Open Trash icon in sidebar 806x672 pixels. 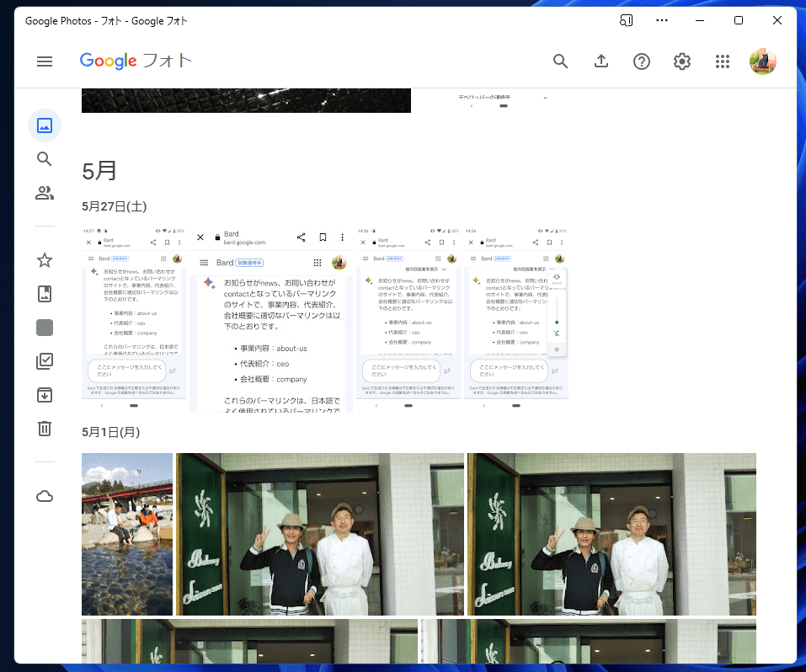coord(45,429)
